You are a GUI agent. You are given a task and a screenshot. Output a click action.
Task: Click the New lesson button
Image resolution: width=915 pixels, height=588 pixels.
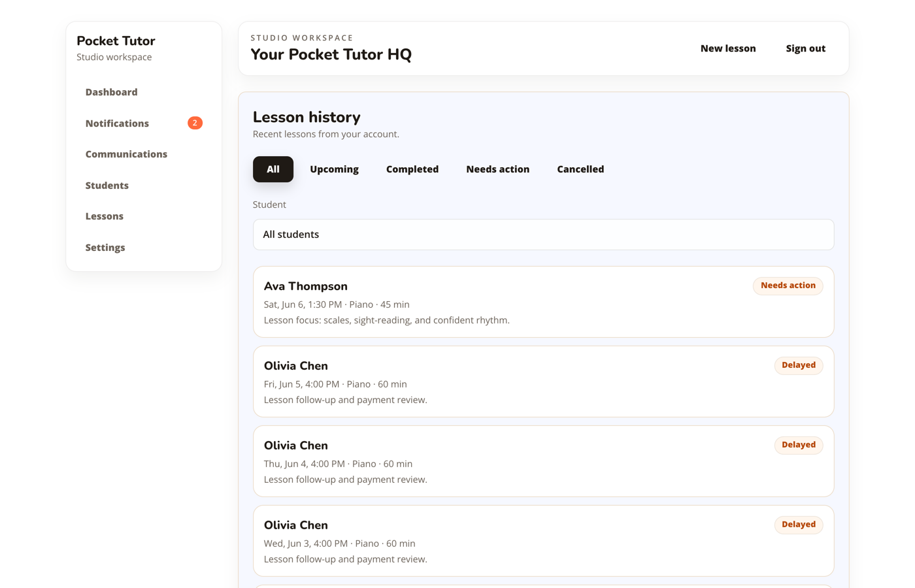tap(728, 48)
